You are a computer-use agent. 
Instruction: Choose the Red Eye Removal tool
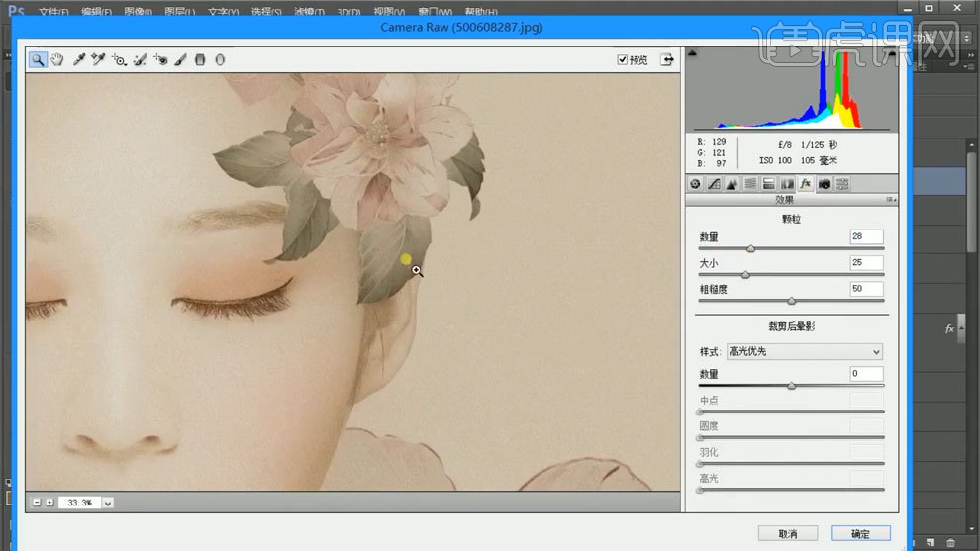tap(160, 59)
